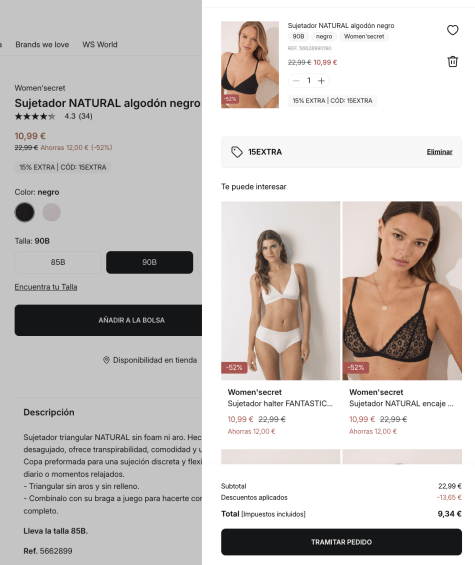Click the store availability location pin icon
Screen dimensions: 475x565
(x=106, y=360)
